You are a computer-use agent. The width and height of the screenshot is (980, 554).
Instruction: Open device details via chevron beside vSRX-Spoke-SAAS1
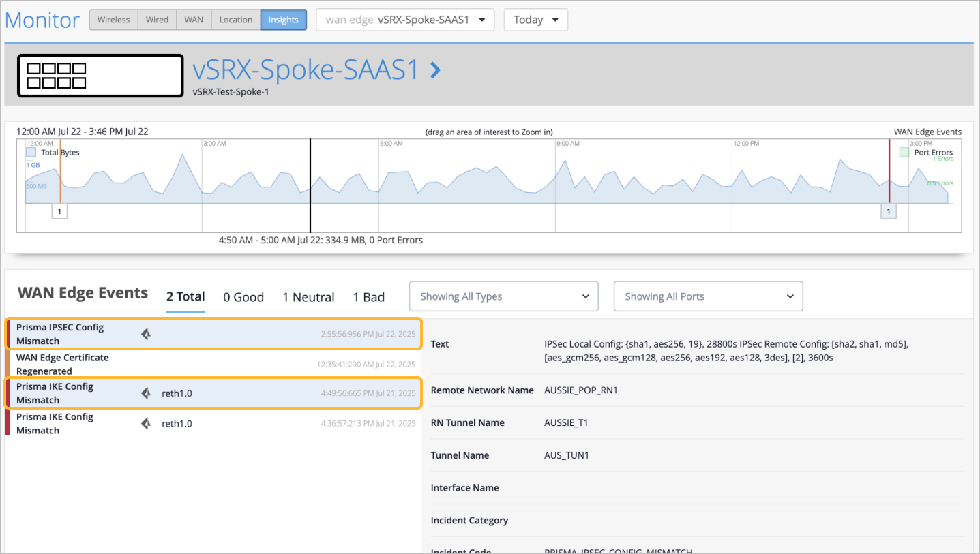(x=436, y=70)
